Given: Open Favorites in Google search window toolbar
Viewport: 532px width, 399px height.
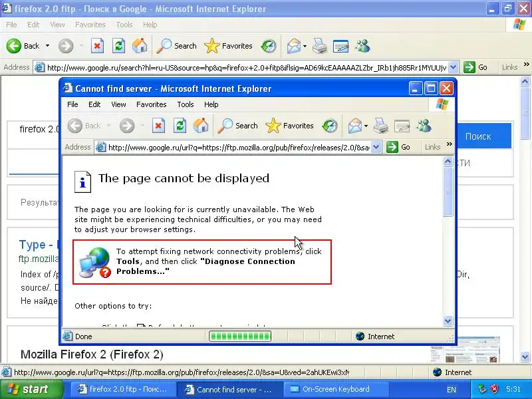Looking at the screenshot, I should point(228,46).
